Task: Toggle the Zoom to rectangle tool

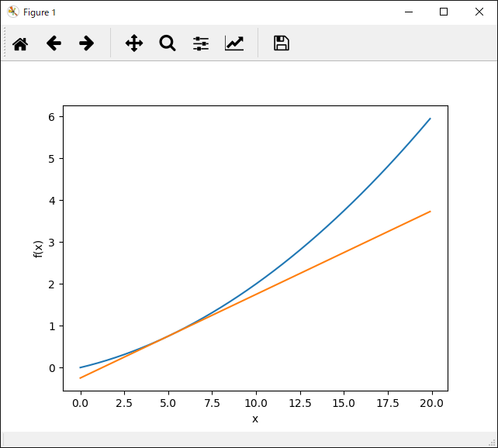Action: pos(168,43)
